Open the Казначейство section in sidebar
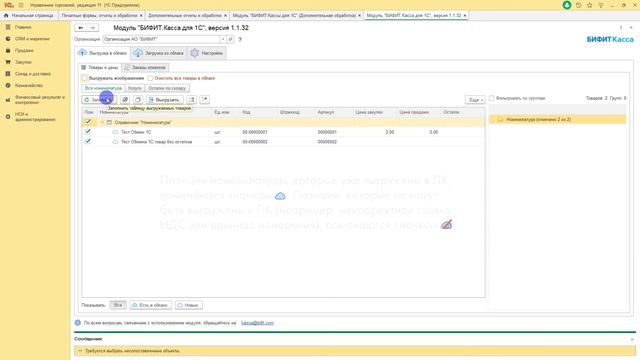Viewport: 640px width, 360px height. (x=29, y=86)
